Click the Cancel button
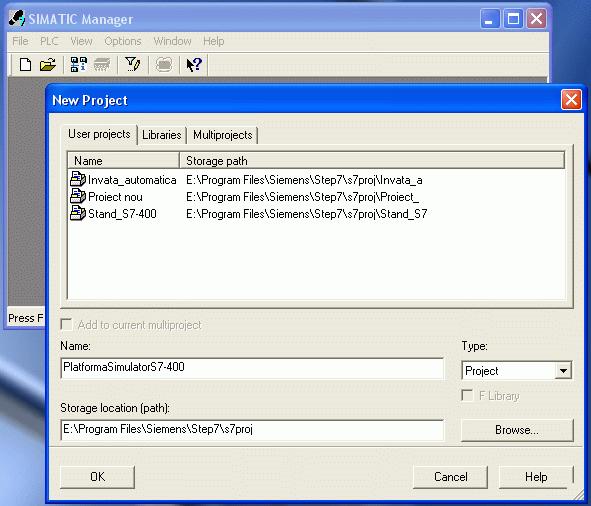Image resolution: width=591 pixels, height=506 pixels. pos(450,477)
